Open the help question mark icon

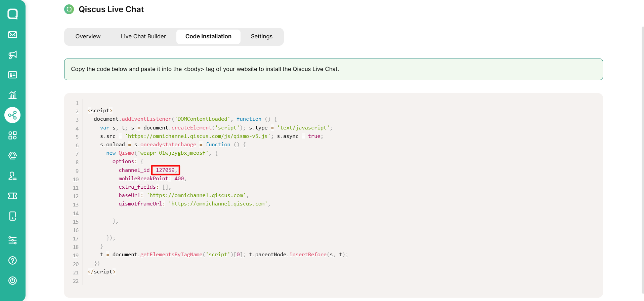13,260
